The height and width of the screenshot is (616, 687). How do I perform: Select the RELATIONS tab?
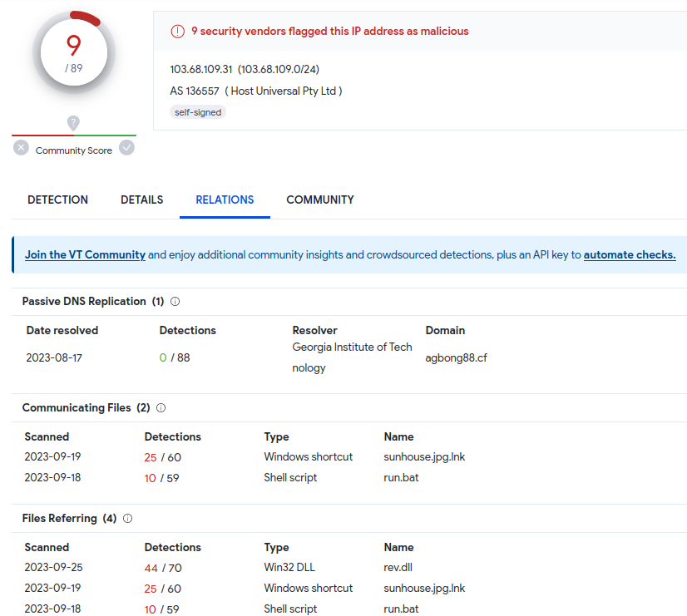pos(225,200)
